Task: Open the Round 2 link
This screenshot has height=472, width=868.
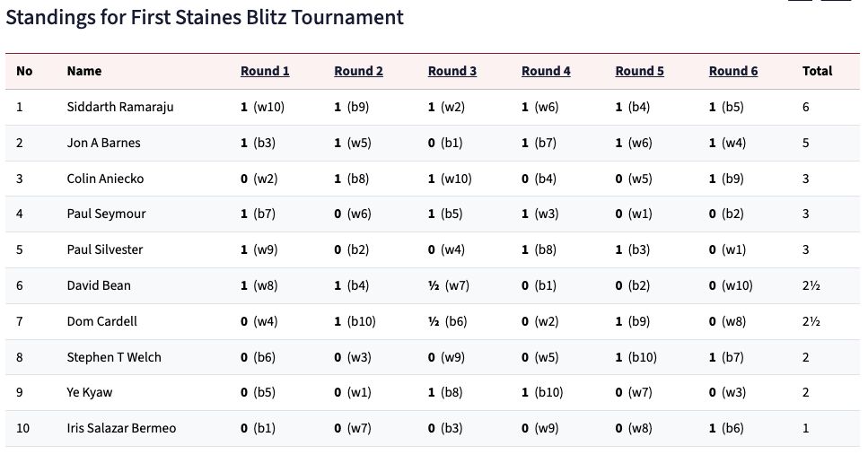Action: tap(358, 71)
